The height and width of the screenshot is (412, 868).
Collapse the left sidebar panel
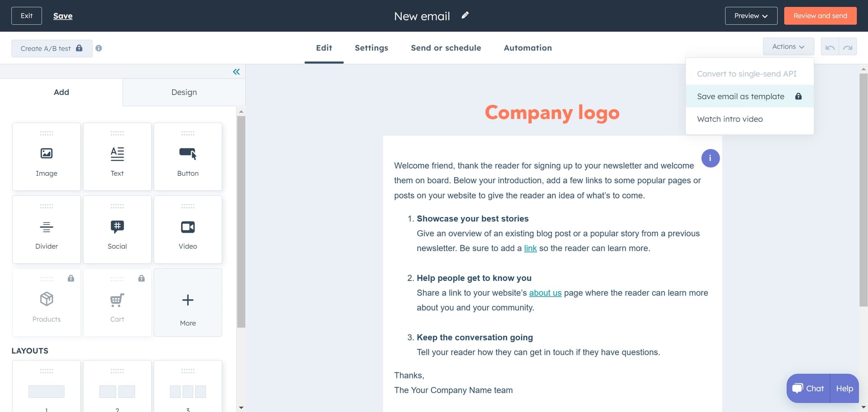(236, 72)
